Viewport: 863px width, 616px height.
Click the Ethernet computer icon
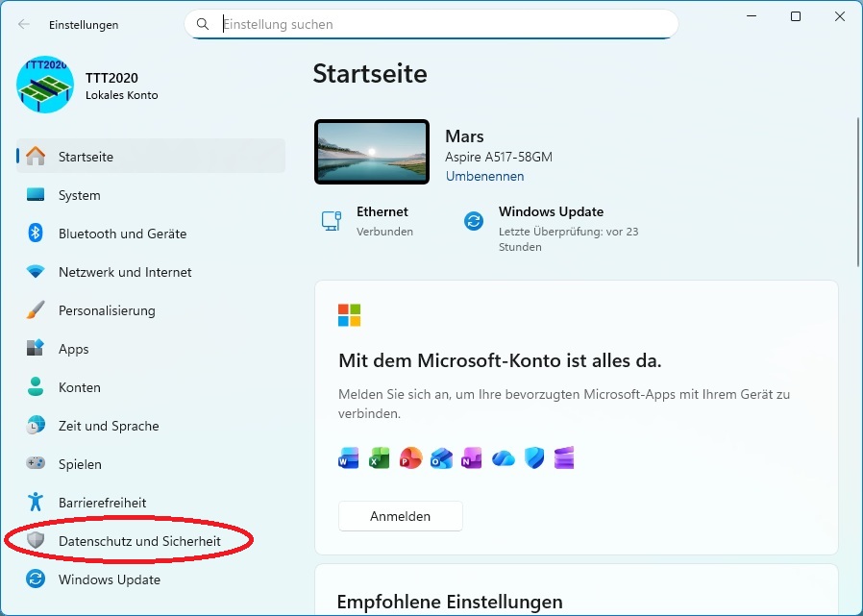332,221
